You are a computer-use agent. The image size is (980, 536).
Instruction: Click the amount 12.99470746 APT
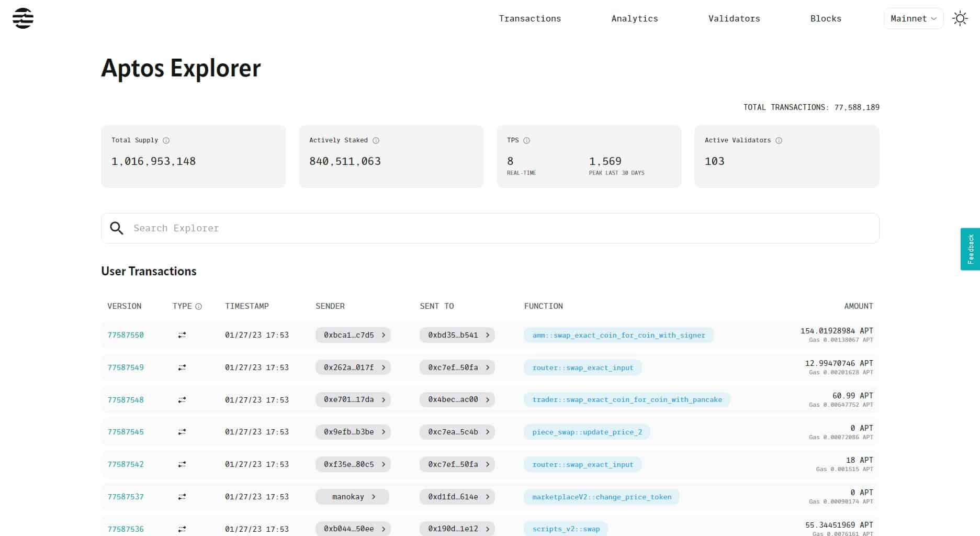pos(839,363)
